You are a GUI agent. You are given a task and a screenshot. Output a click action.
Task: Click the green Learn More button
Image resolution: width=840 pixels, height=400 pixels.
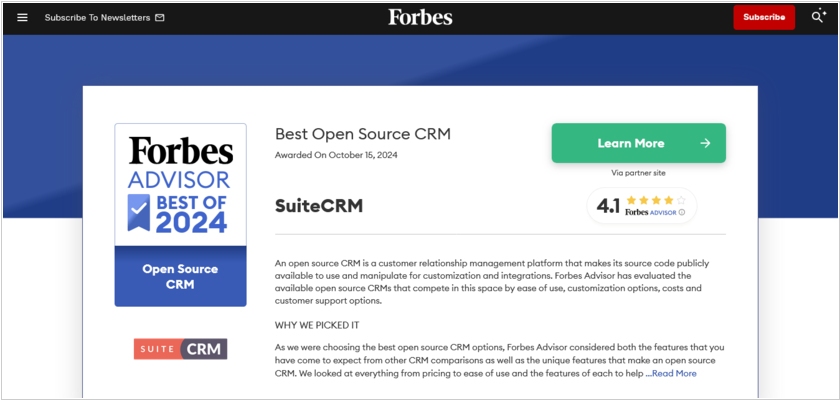pyautogui.click(x=639, y=143)
